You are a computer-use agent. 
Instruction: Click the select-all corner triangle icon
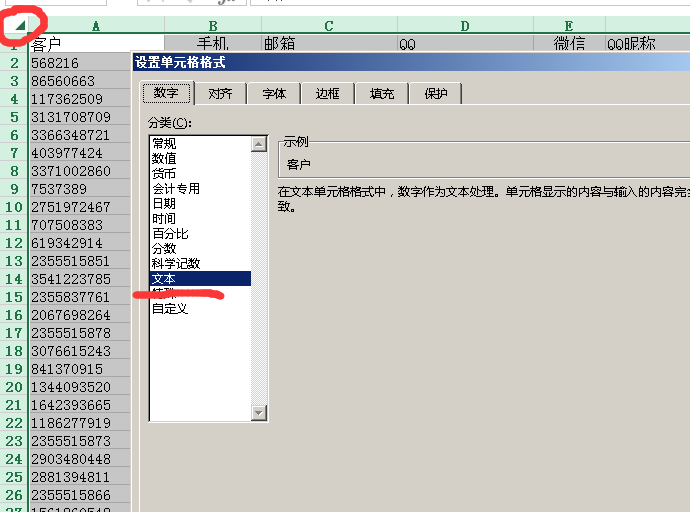tap(20, 25)
